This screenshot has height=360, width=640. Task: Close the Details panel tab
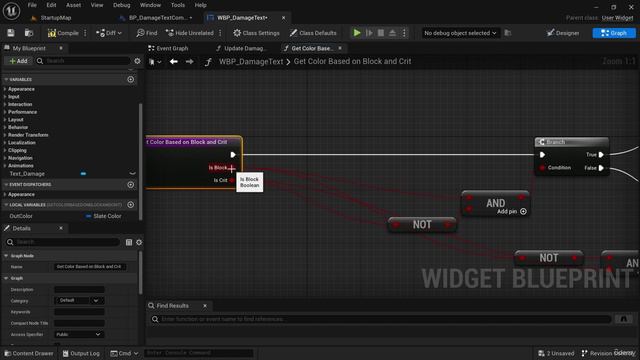[x=61, y=228]
